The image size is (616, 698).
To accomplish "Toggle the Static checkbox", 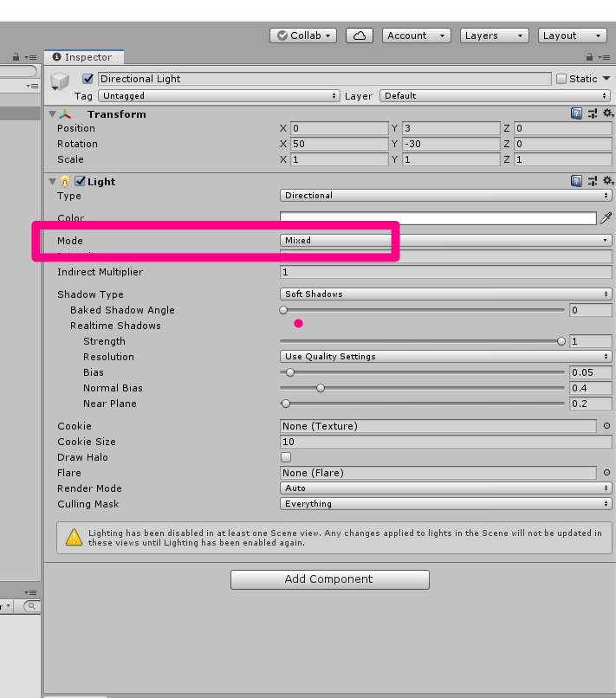I will pyautogui.click(x=561, y=79).
